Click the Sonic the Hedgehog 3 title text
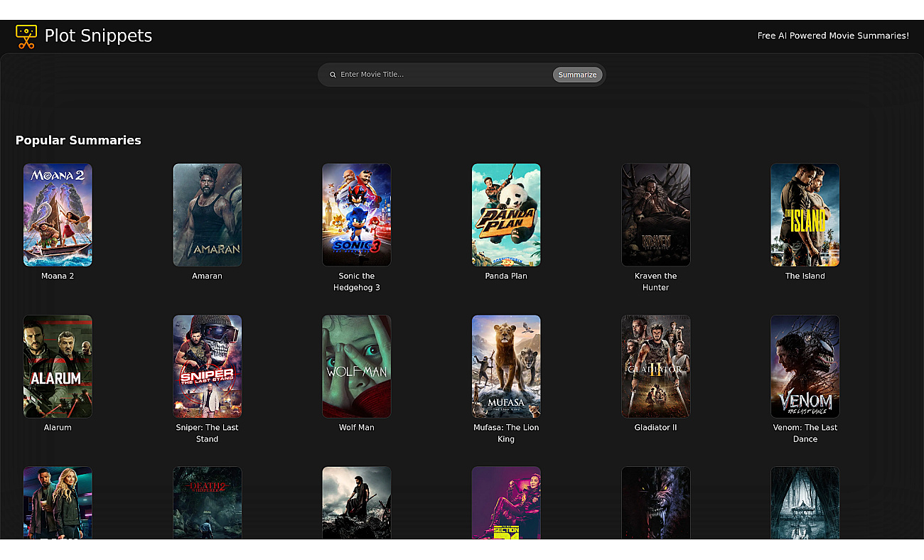924x560 pixels. (x=357, y=281)
